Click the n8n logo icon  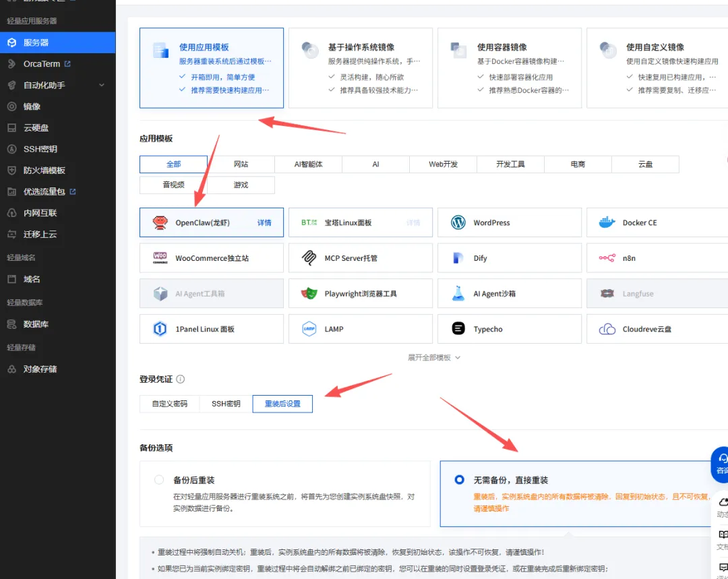pos(607,258)
